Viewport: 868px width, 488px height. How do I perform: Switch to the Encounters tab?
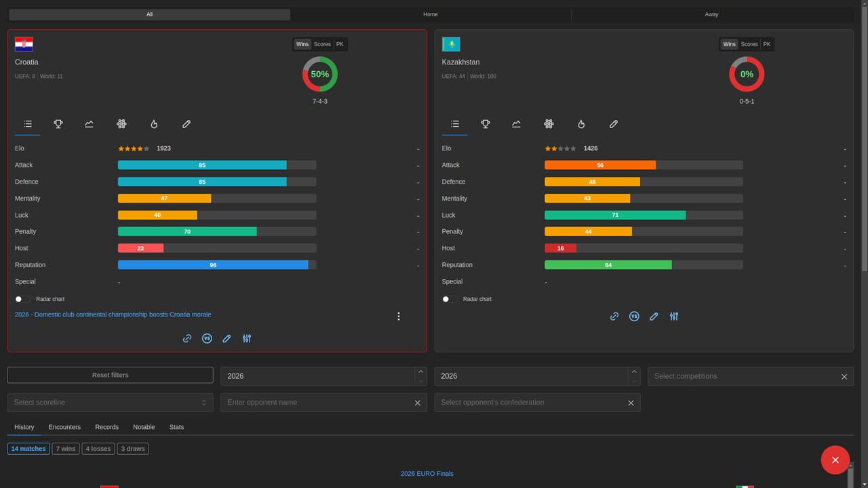pyautogui.click(x=64, y=427)
